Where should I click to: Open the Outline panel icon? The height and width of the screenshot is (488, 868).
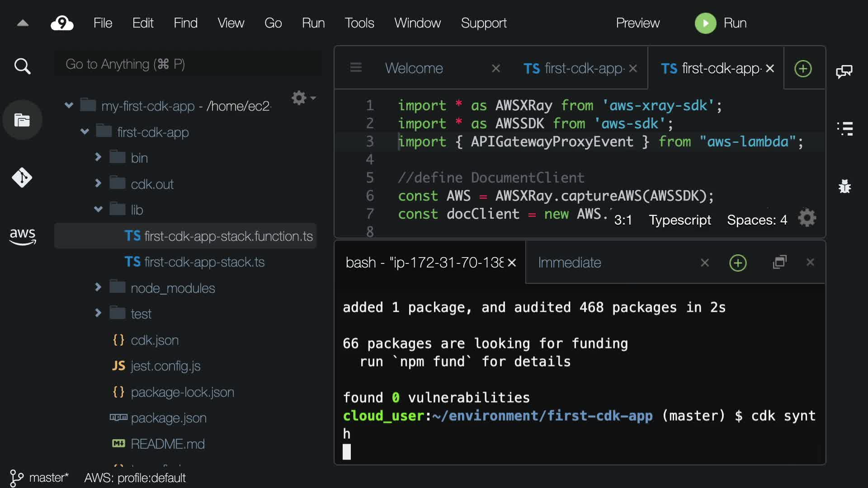tap(844, 129)
